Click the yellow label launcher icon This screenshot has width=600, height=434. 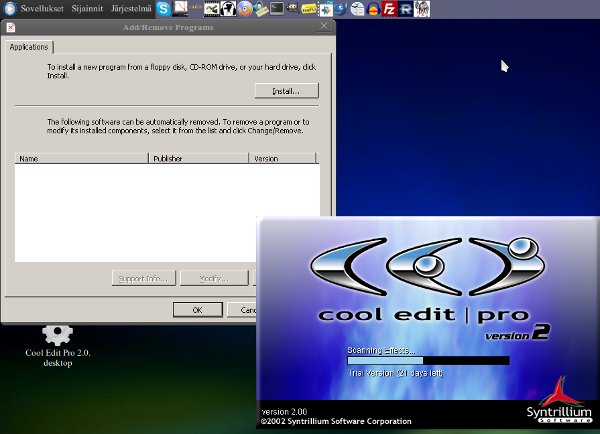(x=309, y=8)
